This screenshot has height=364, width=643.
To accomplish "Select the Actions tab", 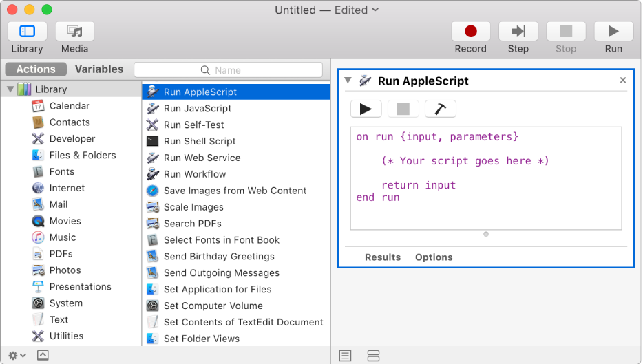I will coord(36,69).
